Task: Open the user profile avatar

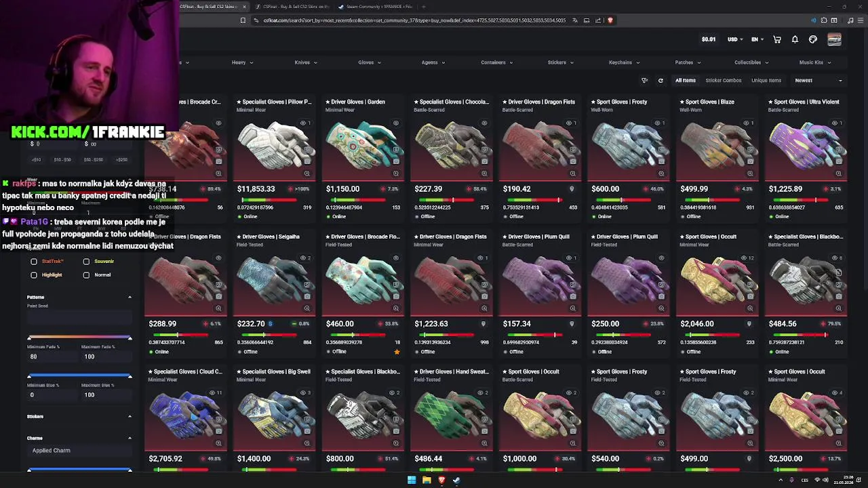Action: [x=834, y=39]
